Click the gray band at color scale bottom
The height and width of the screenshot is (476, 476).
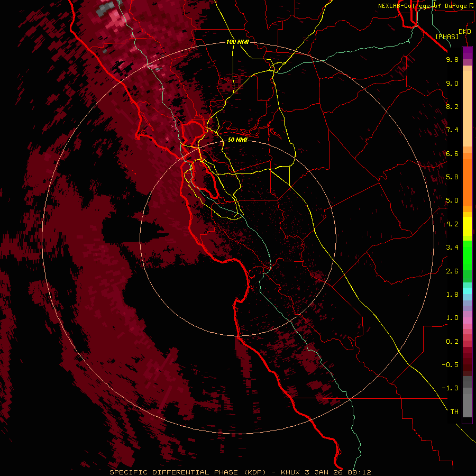pyautogui.click(x=467, y=398)
